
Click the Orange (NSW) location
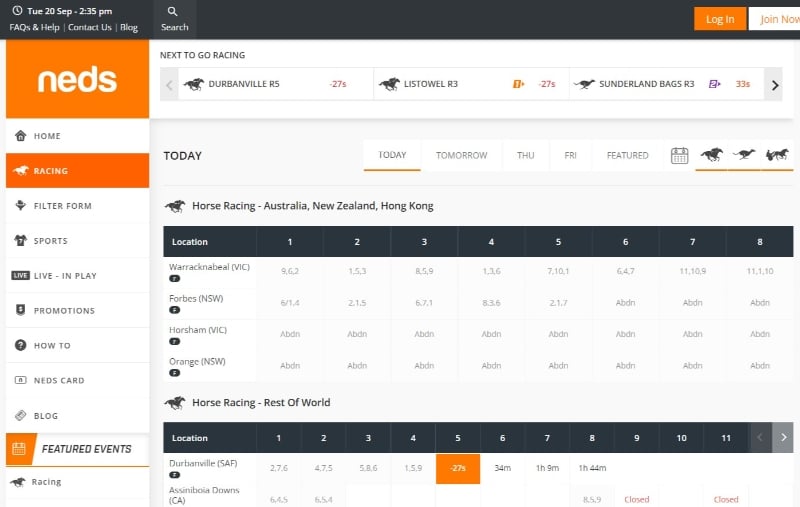pyautogui.click(x=197, y=362)
